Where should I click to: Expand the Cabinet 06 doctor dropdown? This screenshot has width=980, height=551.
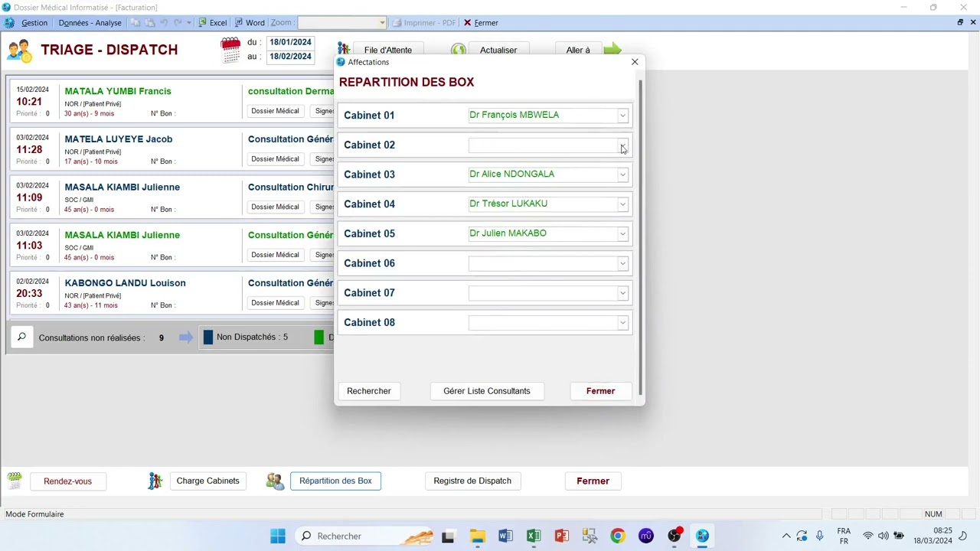pos(622,263)
